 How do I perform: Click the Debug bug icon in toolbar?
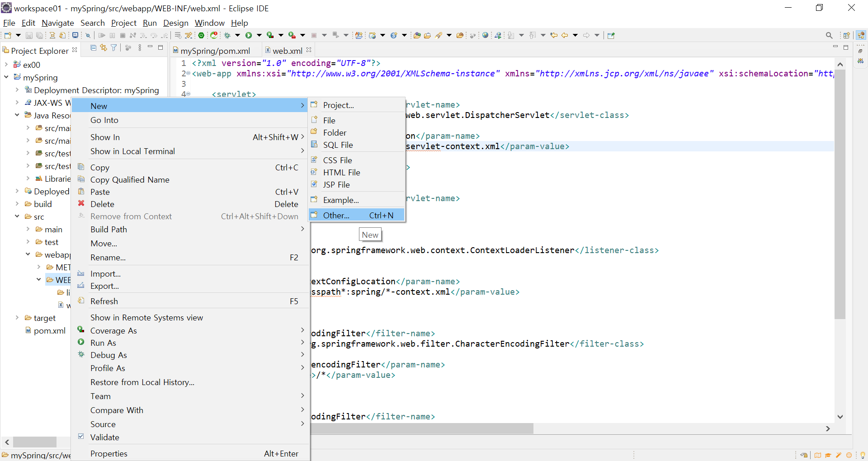tap(227, 35)
